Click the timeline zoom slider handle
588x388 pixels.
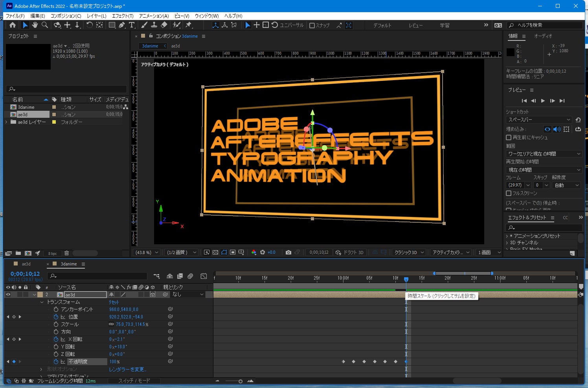pyautogui.click(x=241, y=381)
